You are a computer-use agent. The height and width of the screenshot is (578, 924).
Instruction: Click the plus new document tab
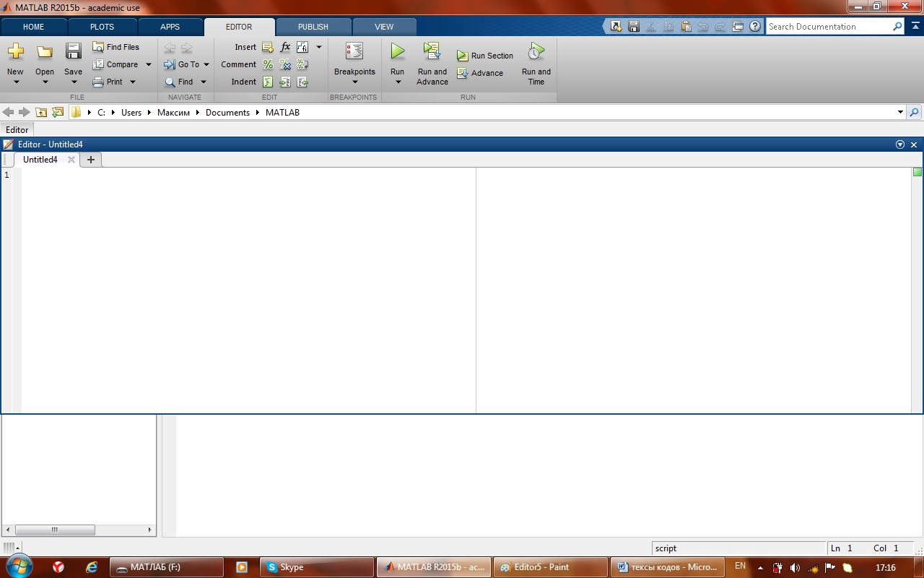[91, 160]
